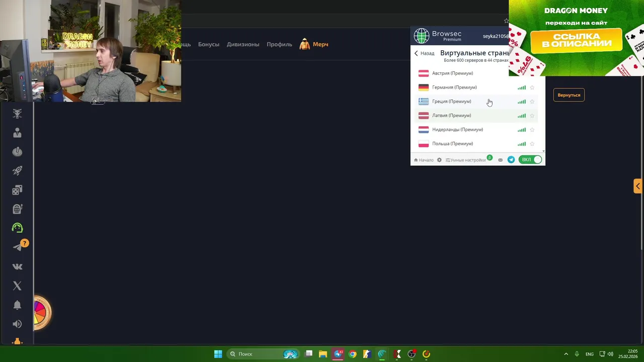The height and width of the screenshot is (362, 644).
Task: Favorite Нидерланды with its star
Action: (532, 130)
